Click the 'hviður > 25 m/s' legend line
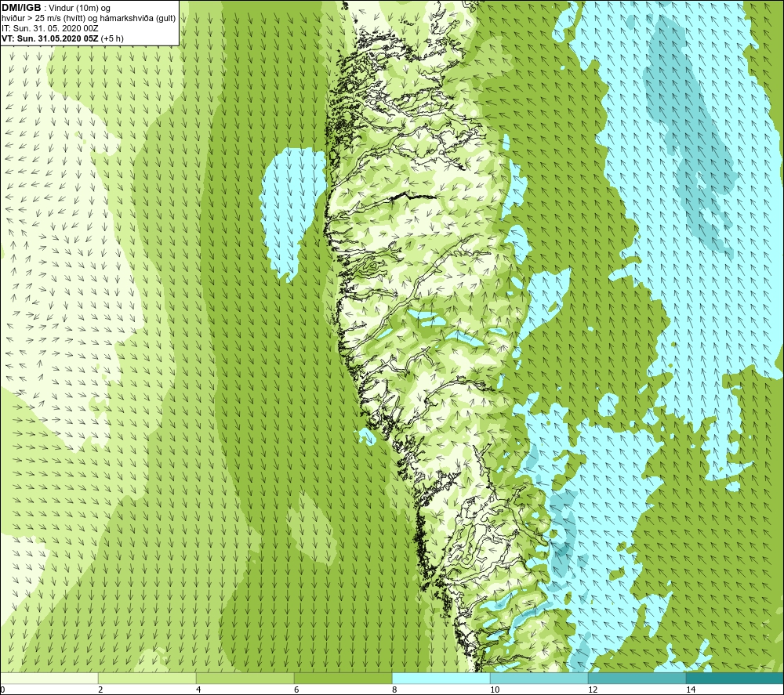The image size is (784, 695). [89, 19]
